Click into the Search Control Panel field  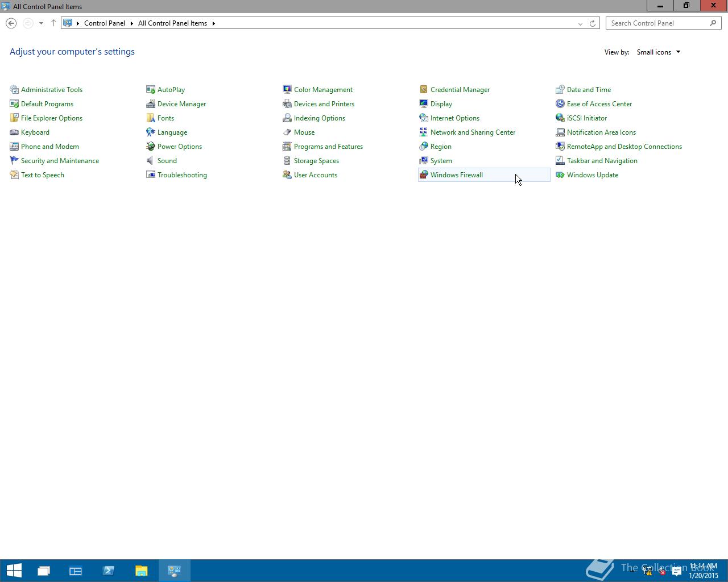[657, 23]
